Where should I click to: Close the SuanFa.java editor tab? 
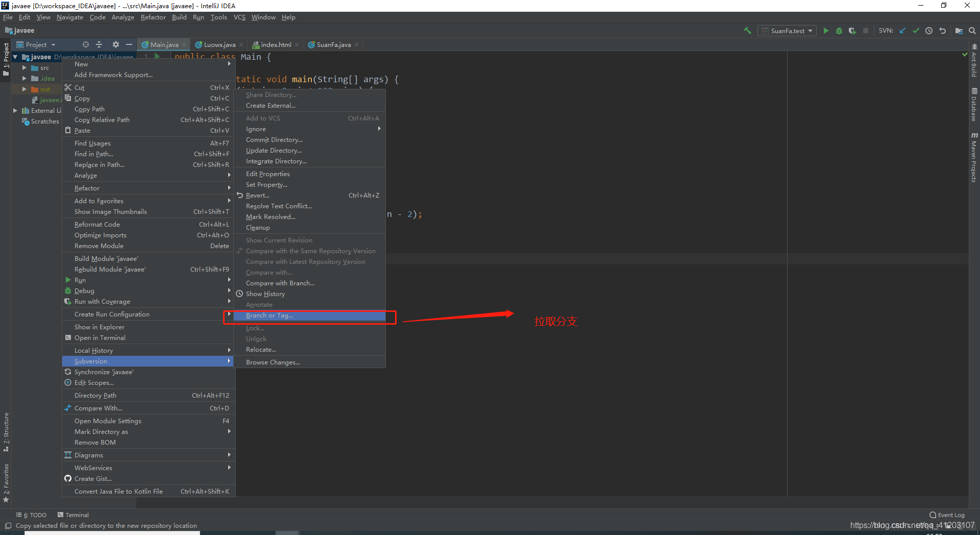coord(357,45)
